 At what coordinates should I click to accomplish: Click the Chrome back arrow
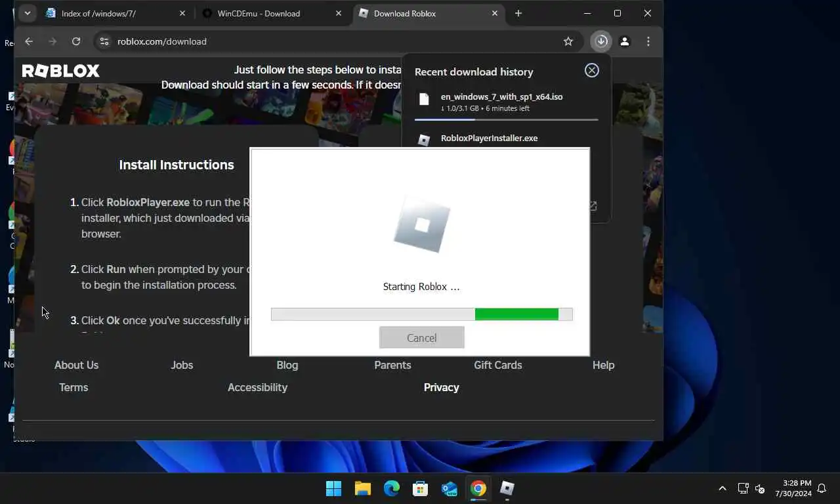(29, 41)
